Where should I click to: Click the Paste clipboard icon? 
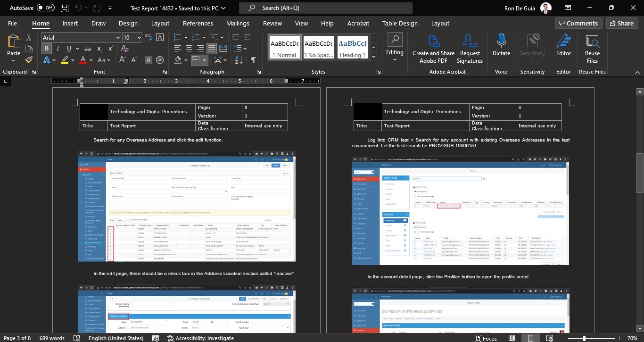(14, 42)
